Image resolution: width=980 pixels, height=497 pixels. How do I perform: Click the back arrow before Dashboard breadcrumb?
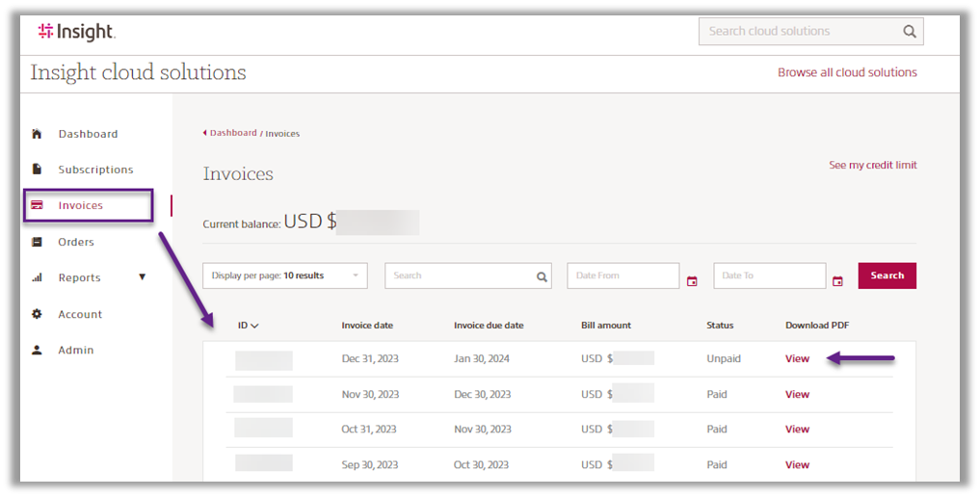tap(204, 132)
